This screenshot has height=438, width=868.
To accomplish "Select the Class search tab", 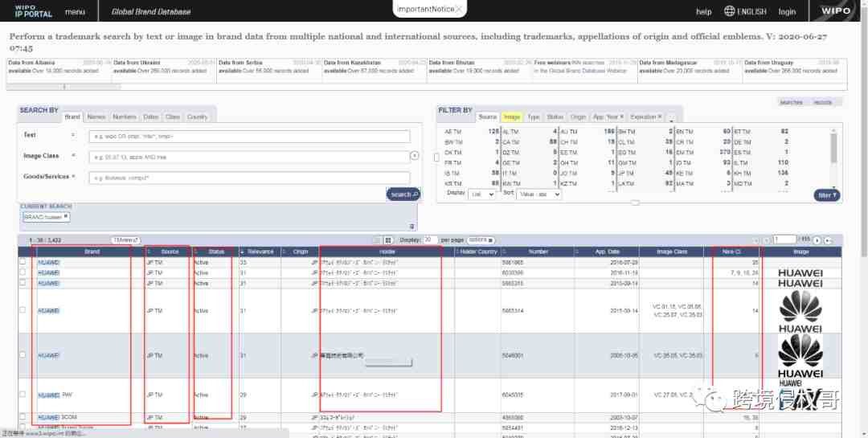I will (173, 117).
